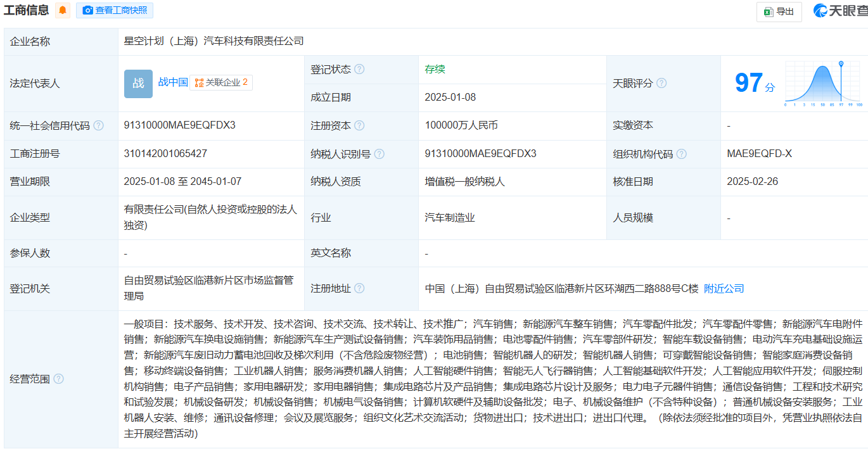
Task: Show the help tooltip icon for 组织机构代码
Action: (x=682, y=154)
